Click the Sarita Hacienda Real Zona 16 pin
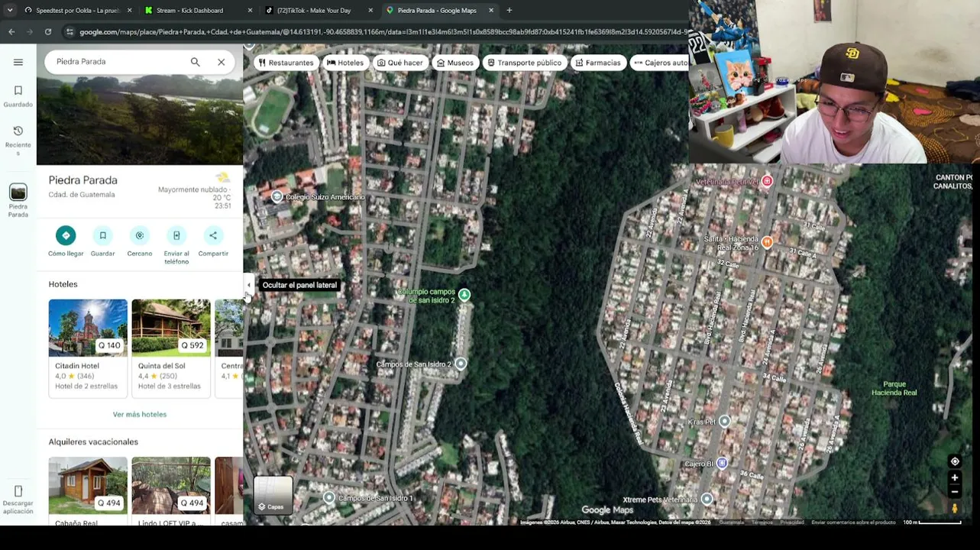Image resolution: width=980 pixels, height=550 pixels. [767, 242]
